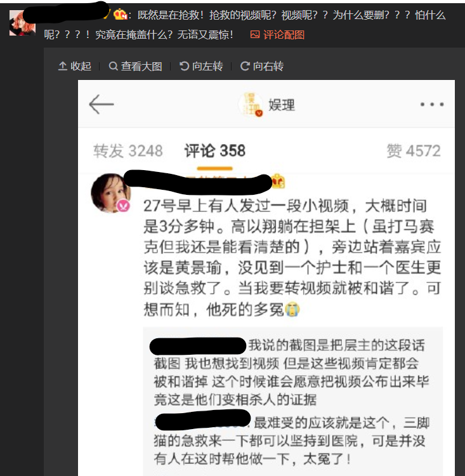465x476 pixels.
Task: Open the three-dot more menu
Action: pos(432,105)
